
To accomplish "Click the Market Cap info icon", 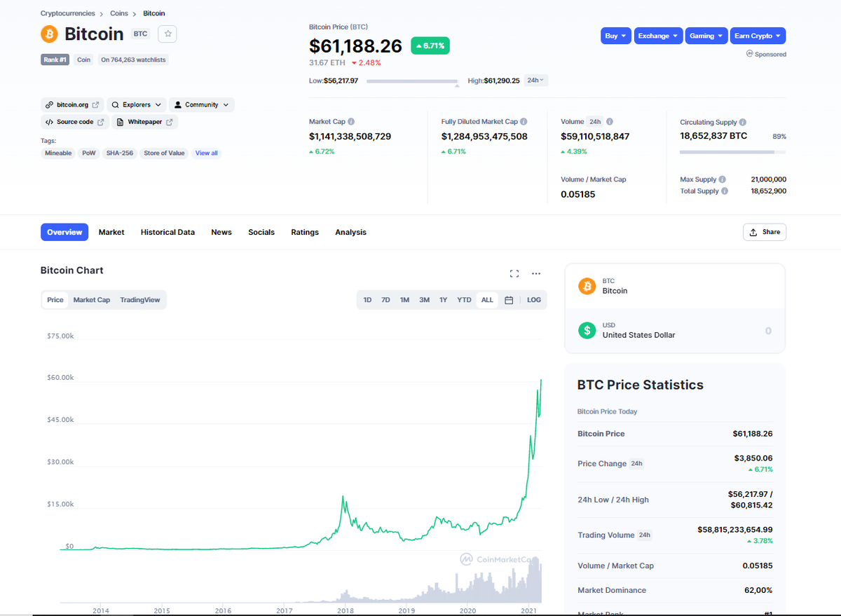I will [351, 121].
